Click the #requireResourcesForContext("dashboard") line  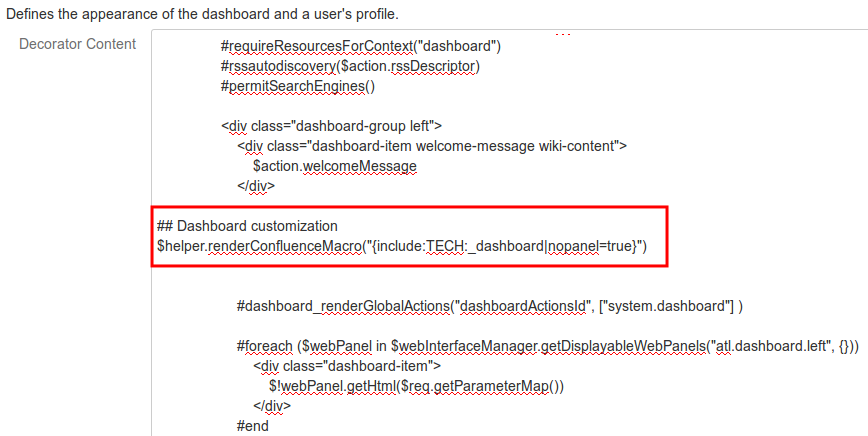pyautogui.click(x=360, y=46)
